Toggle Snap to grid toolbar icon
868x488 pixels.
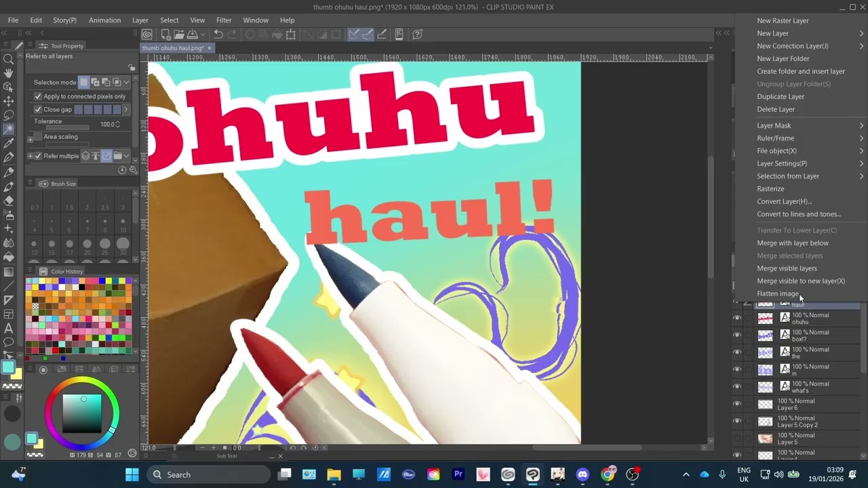pos(382,35)
